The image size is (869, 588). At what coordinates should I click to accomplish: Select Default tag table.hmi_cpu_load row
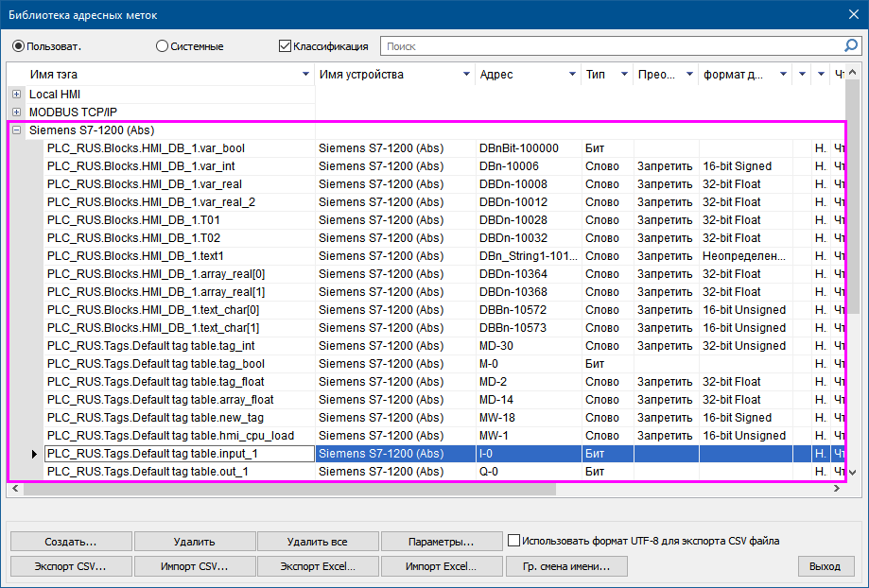[443, 436]
